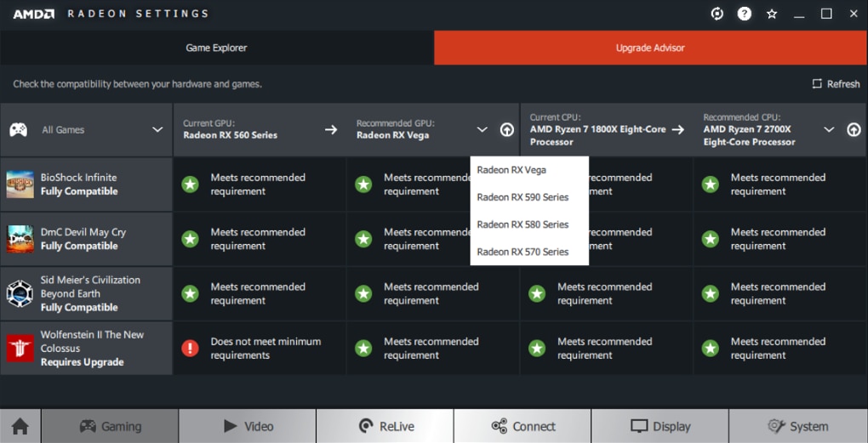Click the Radeon update notification icon

[x=717, y=14]
